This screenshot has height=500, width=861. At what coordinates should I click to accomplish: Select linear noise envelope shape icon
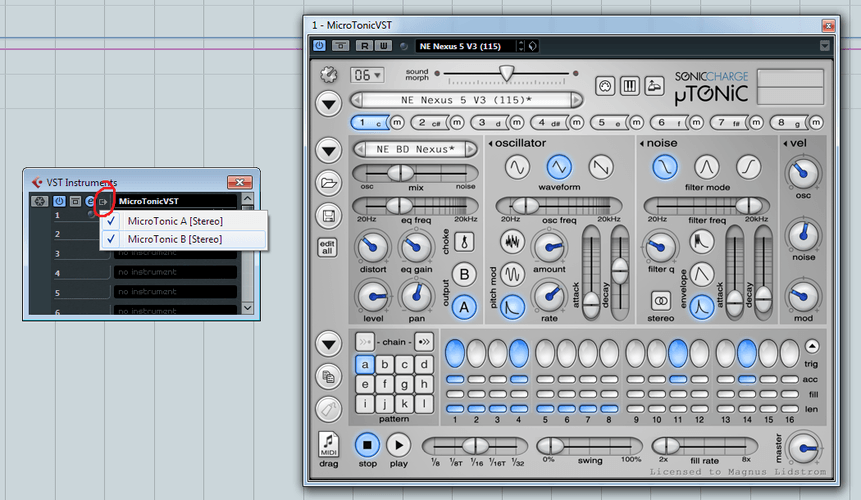pos(702,274)
